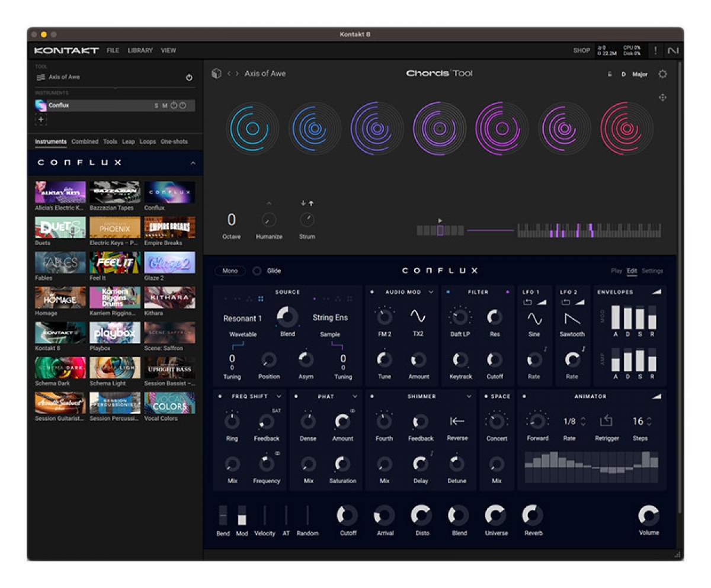
Task: Solo the Conflux instrument
Action: [x=156, y=106]
